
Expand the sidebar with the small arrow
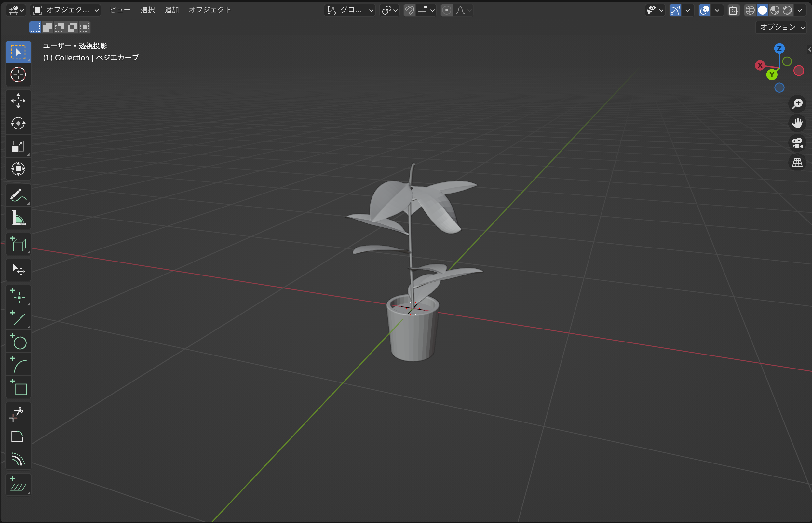point(809,49)
